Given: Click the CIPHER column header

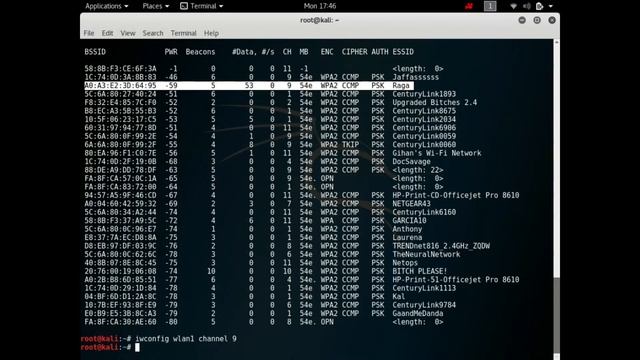Looking at the screenshot, I should point(354,52).
